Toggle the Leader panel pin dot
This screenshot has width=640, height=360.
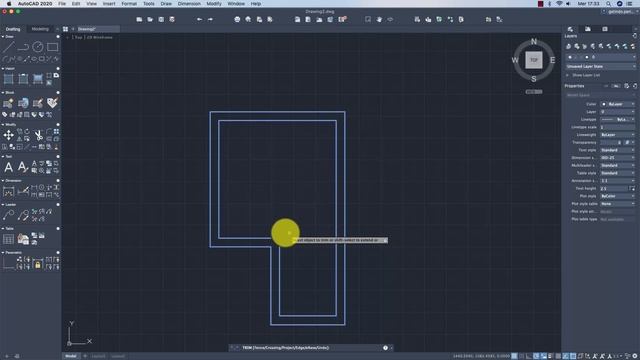pos(58,204)
